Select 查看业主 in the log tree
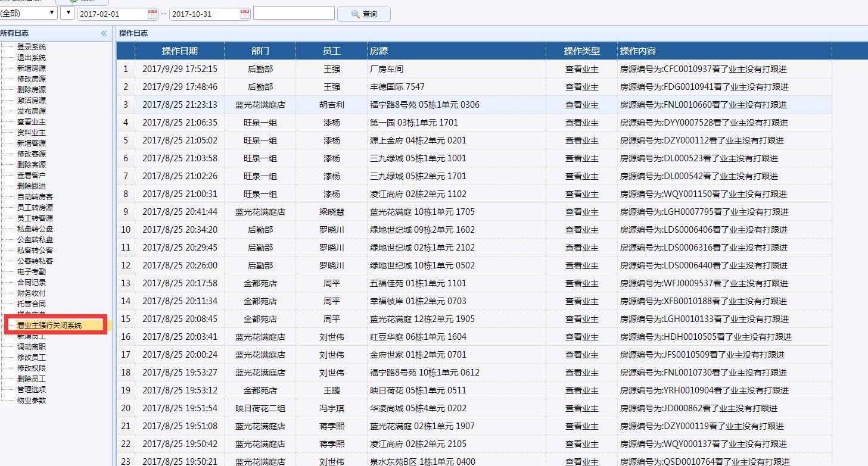Screen dimensions: 868x466 point(31,122)
